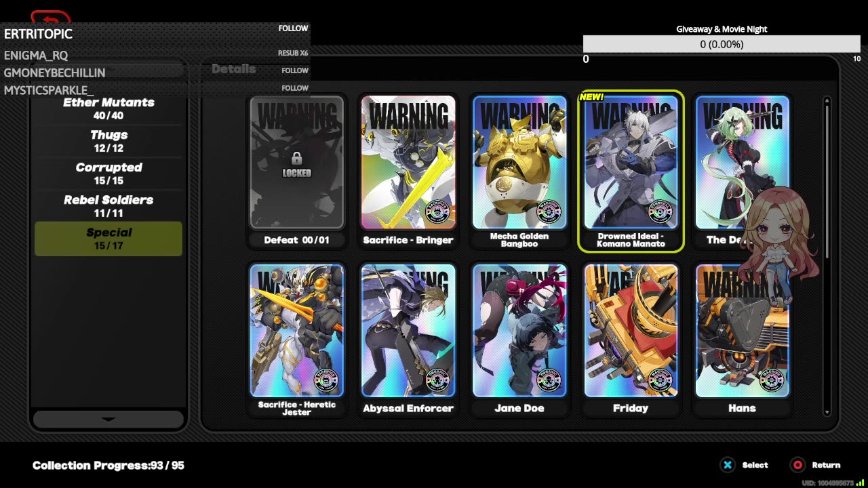
Task: Click the NEW! badge on Komano card
Action: pyautogui.click(x=591, y=97)
